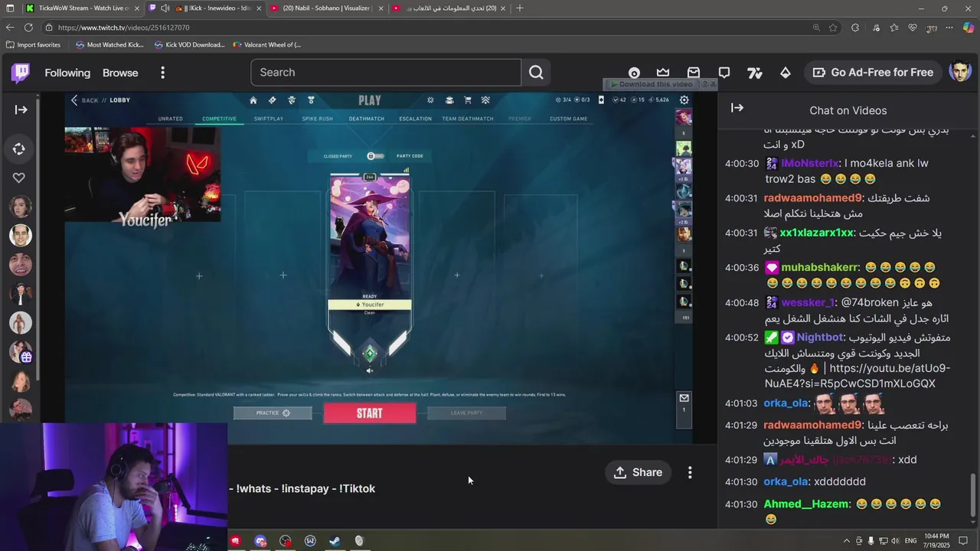Open the download overlay help question mark
This screenshot has width=980, height=551.
[704, 84]
